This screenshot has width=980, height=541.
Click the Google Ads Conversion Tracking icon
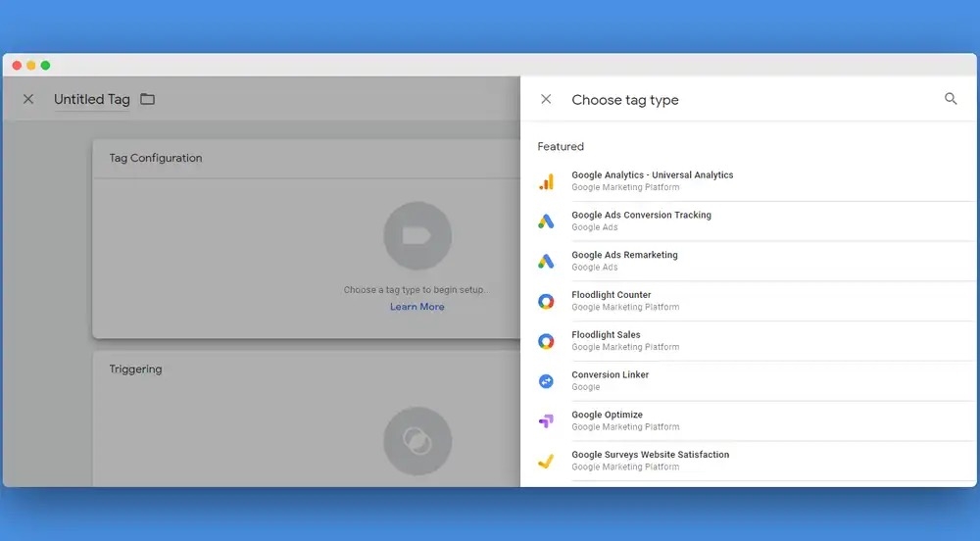click(x=546, y=221)
